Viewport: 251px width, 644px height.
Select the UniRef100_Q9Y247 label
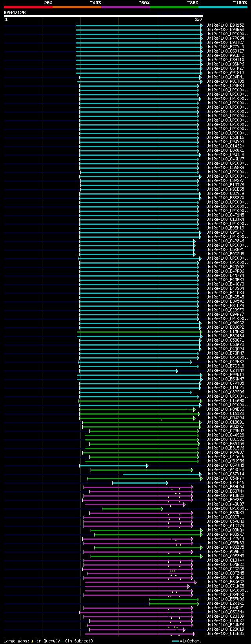(225, 232)
